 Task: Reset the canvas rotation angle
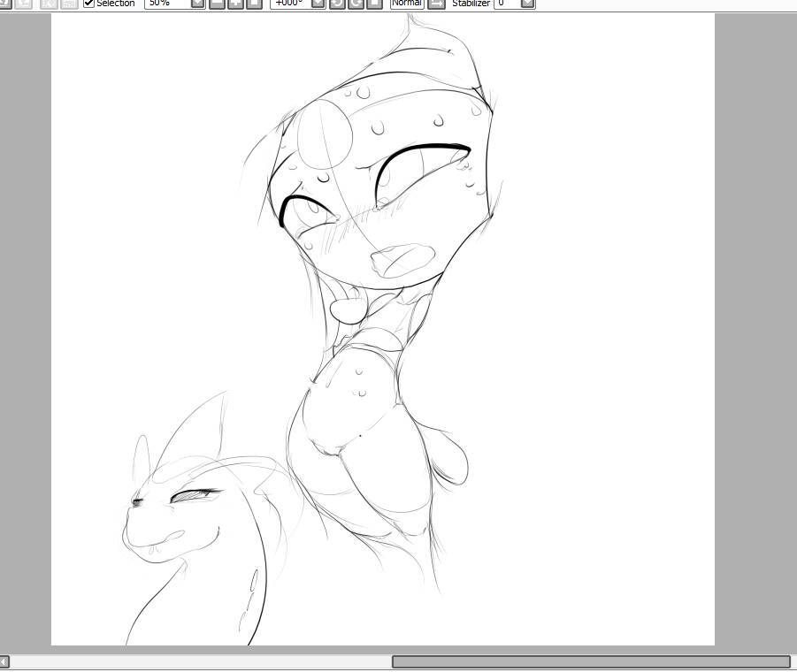(374, 4)
